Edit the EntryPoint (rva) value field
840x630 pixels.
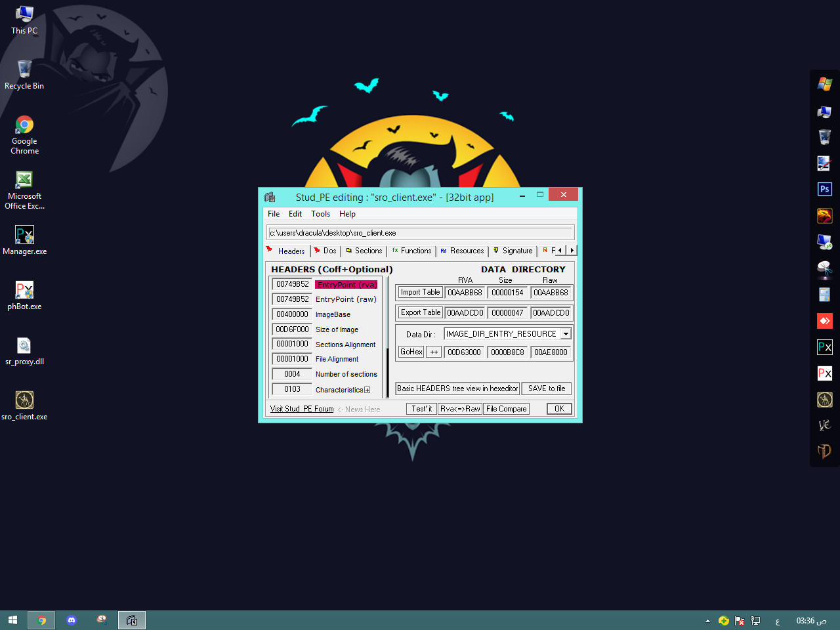pyautogui.click(x=292, y=284)
